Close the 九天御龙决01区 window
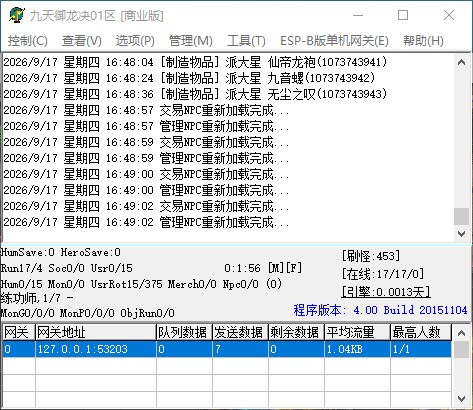Image resolution: width=473 pixels, height=410 pixels. (449, 15)
